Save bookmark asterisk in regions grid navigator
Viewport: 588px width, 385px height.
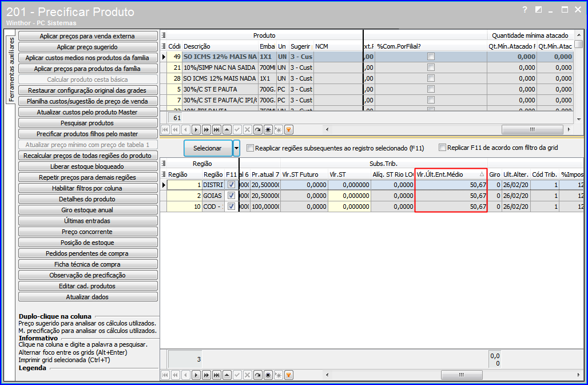point(268,375)
